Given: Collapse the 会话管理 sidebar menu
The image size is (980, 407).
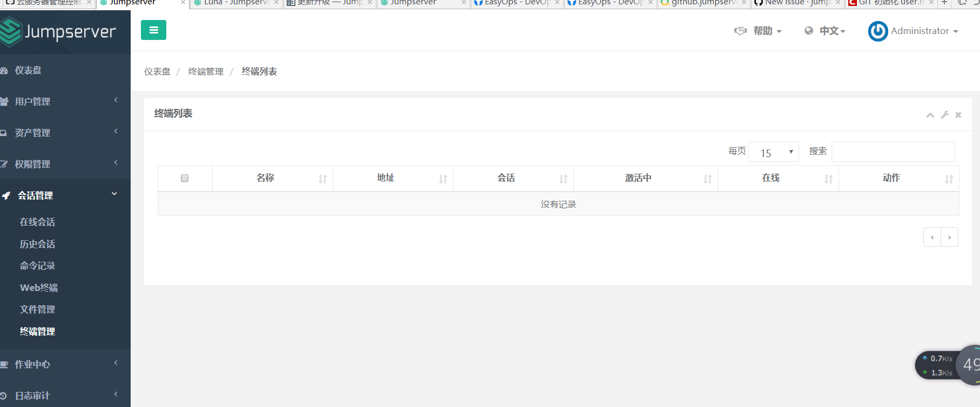Looking at the screenshot, I should (65, 195).
